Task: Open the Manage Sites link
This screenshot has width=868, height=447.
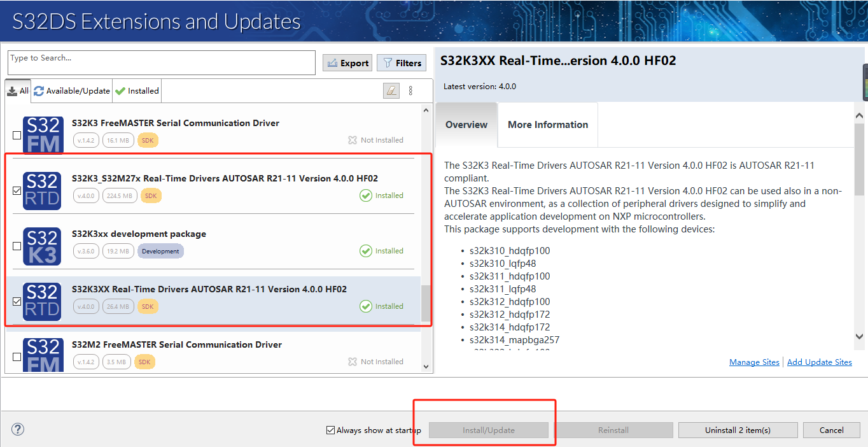Action: (754, 362)
